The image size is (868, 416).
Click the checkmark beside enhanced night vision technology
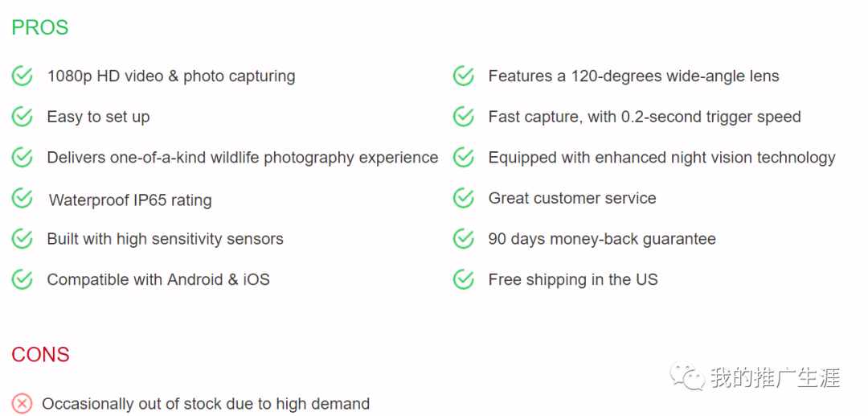click(x=464, y=158)
